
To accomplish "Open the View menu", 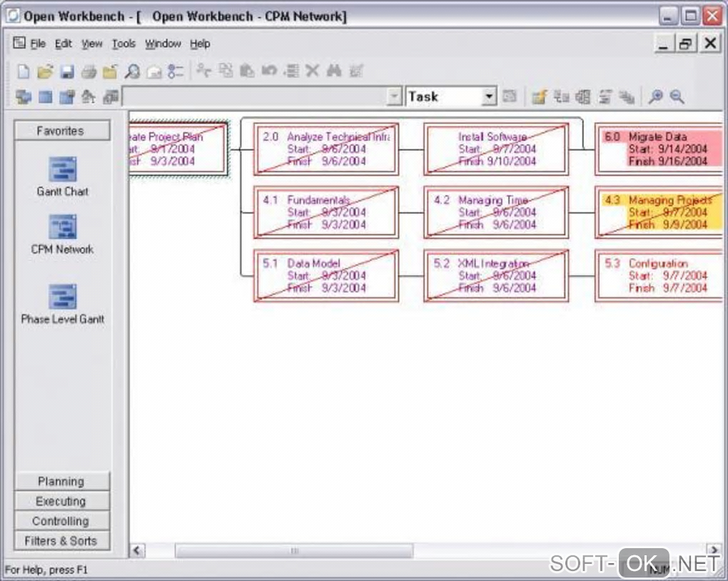I will (92, 44).
